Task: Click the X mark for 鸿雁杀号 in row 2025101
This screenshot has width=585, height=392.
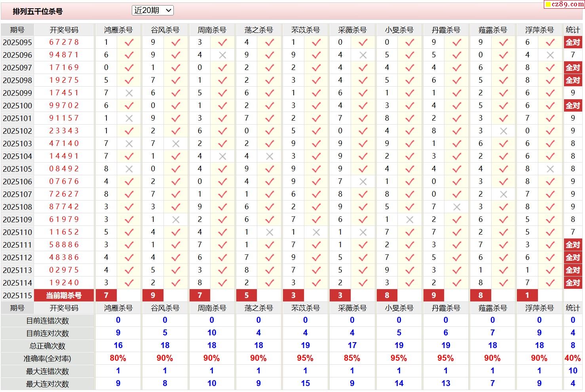Action: [x=129, y=118]
